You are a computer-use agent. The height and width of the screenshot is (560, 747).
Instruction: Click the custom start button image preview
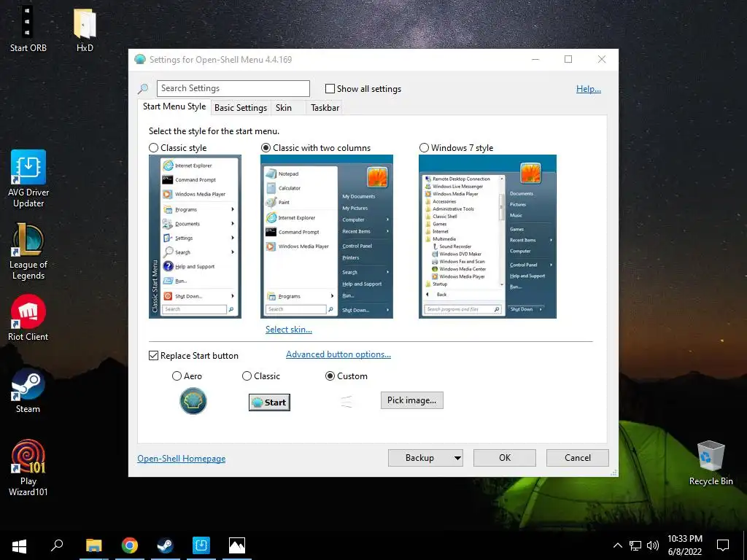pos(347,402)
